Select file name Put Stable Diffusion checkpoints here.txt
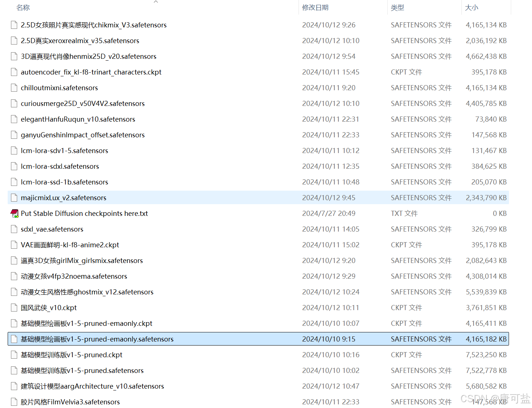 84,213
